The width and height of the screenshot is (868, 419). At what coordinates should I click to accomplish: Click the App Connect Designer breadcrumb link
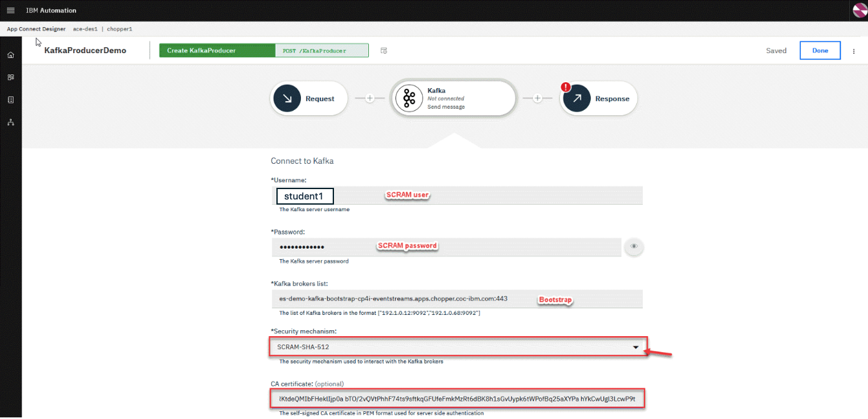[36, 29]
